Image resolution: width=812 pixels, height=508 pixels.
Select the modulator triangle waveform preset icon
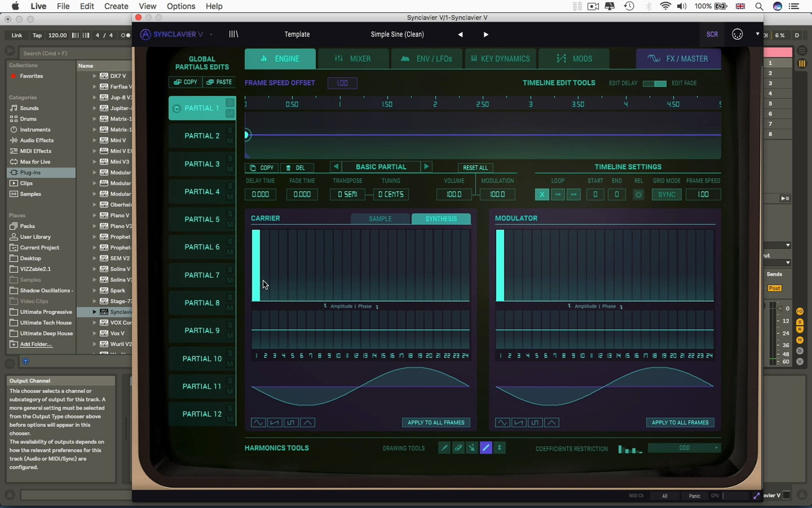point(551,422)
